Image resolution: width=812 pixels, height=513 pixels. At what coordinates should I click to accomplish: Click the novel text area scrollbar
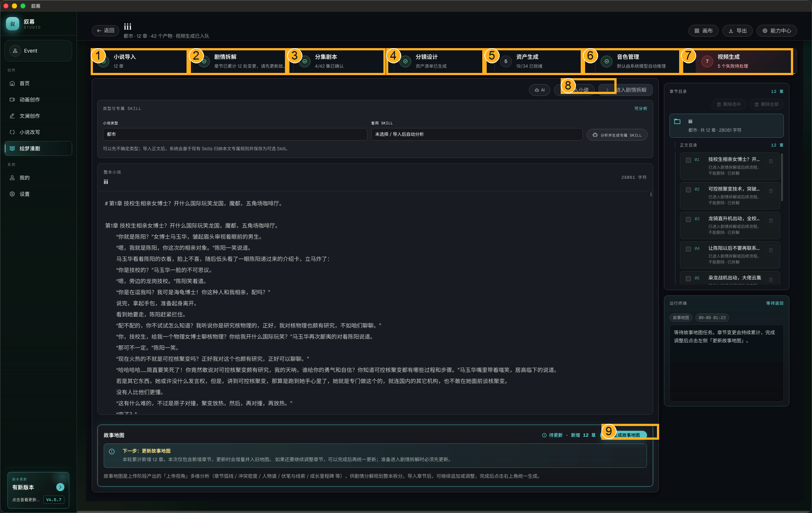click(x=651, y=195)
